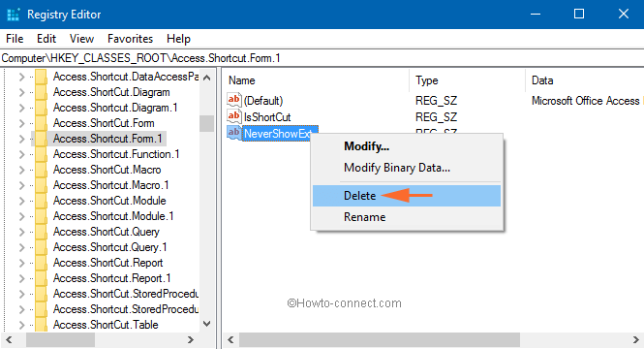Click the NeverShowExt string value icon
This screenshot has height=349, width=644.
233,133
